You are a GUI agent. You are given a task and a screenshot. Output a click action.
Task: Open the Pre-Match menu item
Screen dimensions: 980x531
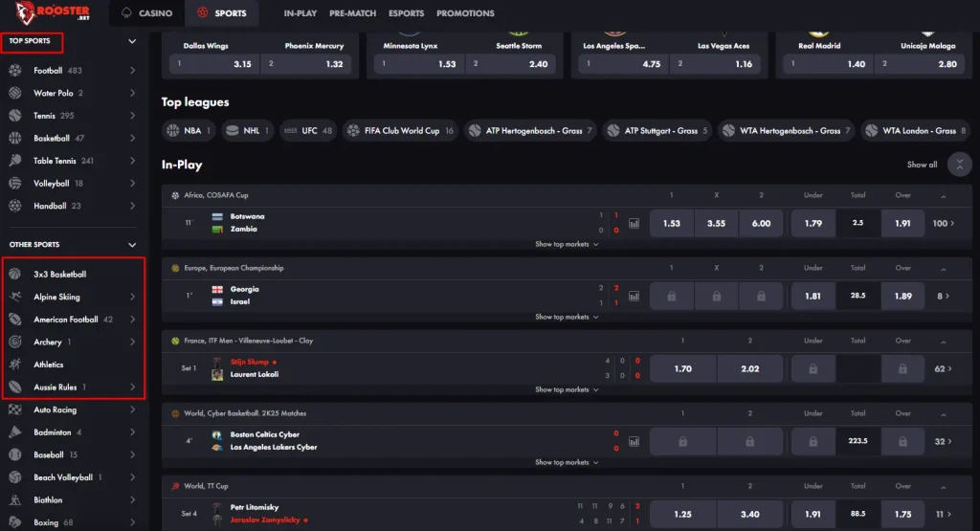click(352, 13)
